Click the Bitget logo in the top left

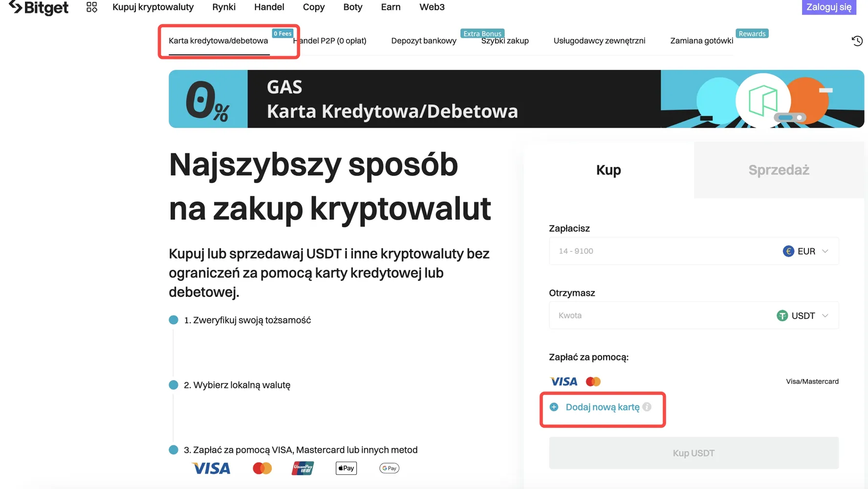click(38, 7)
